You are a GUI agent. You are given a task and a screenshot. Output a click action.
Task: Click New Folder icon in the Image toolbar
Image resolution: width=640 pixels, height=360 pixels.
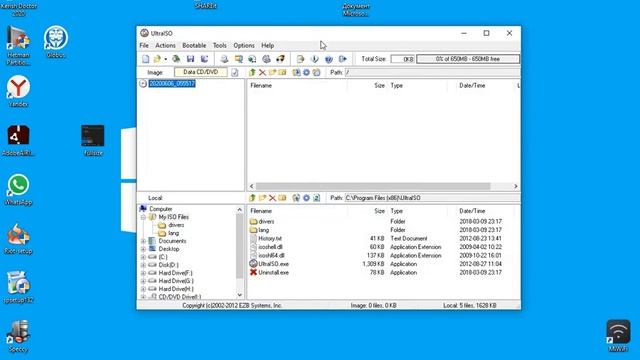point(272,73)
